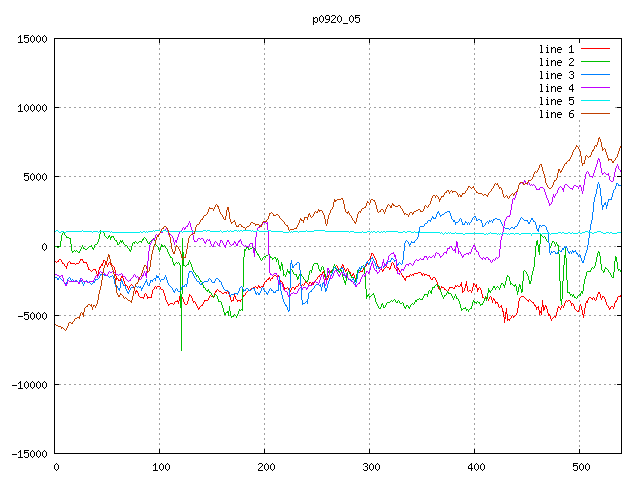
Task: Choose the 'line 5' legend label
Action: click(557, 101)
